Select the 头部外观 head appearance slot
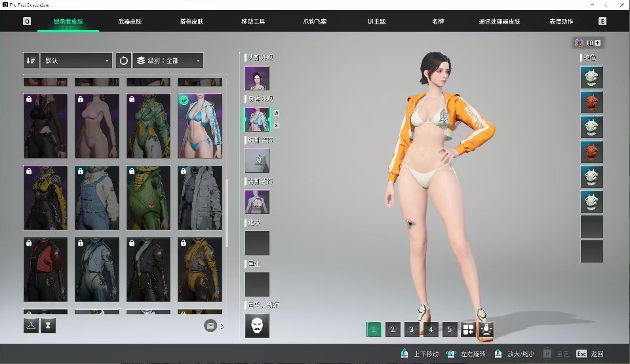This screenshot has height=364, width=630. point(257,79)
